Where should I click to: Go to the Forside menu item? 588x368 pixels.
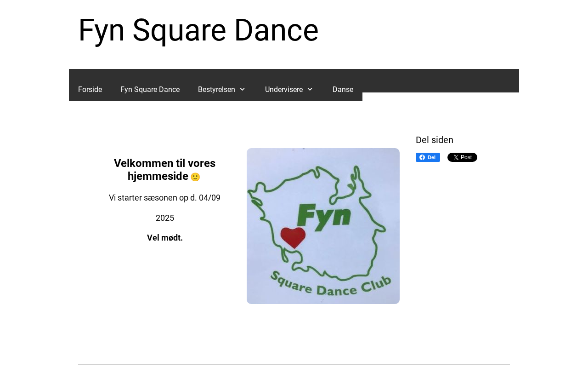pyautogui.click(x=90, y=90)
